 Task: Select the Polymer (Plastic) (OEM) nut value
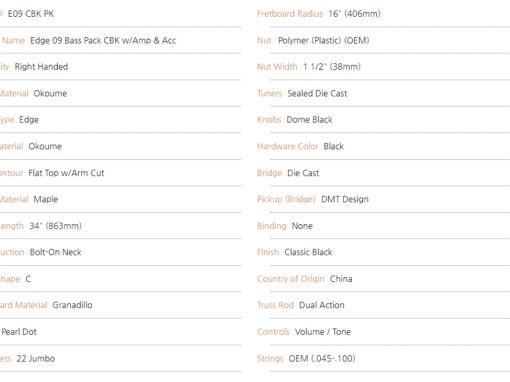coord(323,41)
